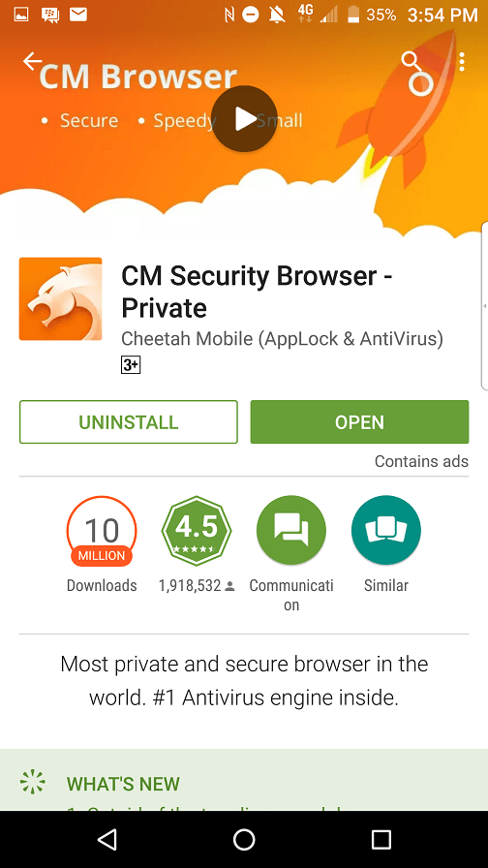Play the CM Browser promo video
The width and height of the screenshot is (488, 868).
click(244, 118)
